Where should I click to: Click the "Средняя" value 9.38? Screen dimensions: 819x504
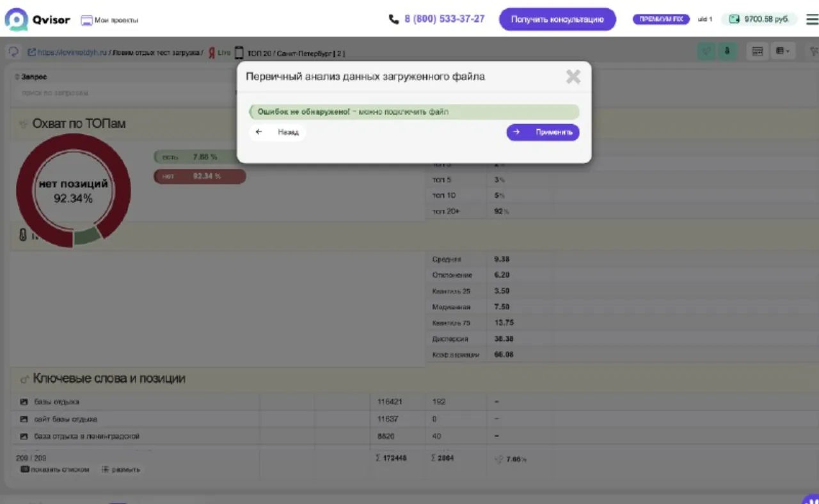click(x=502, y=259)
